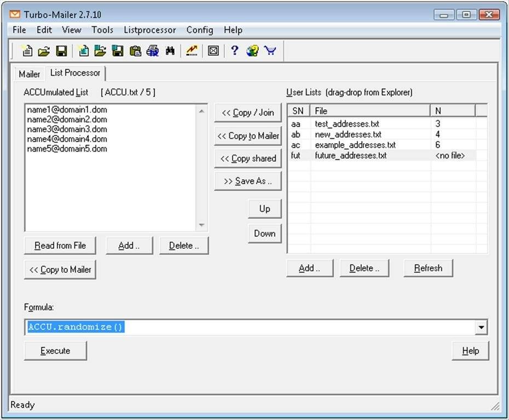The image size is (509, 420).
Task: Click the Turbo-Mailer envelope title icon
Action: click(x=15, y=14)
